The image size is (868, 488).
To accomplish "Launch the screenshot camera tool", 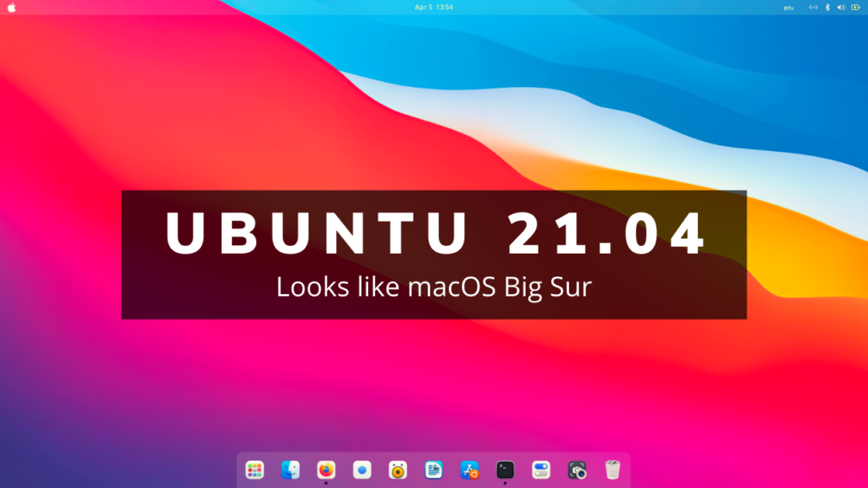I will click(x=576, y=470).
